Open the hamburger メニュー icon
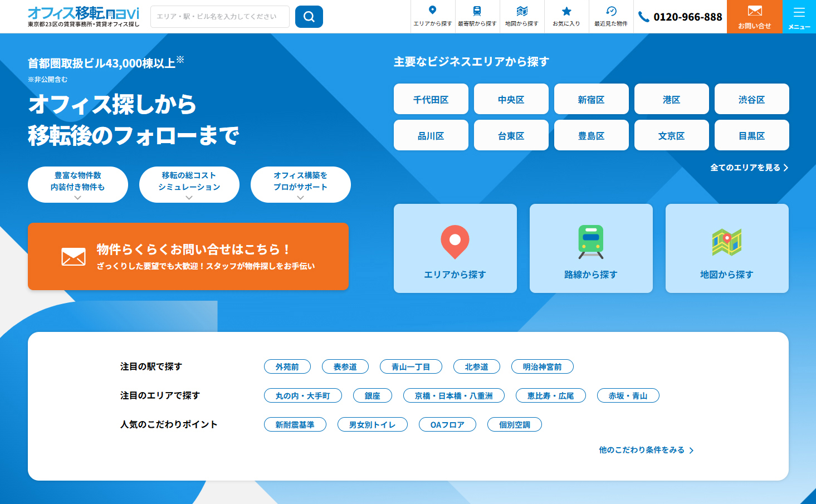 click(799, 12)
